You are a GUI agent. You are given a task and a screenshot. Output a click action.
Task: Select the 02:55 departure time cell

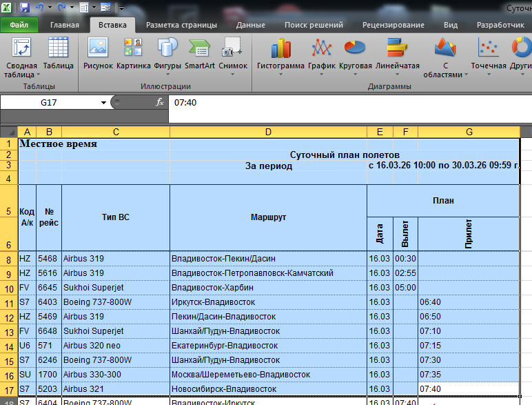(x=405, y=273)
